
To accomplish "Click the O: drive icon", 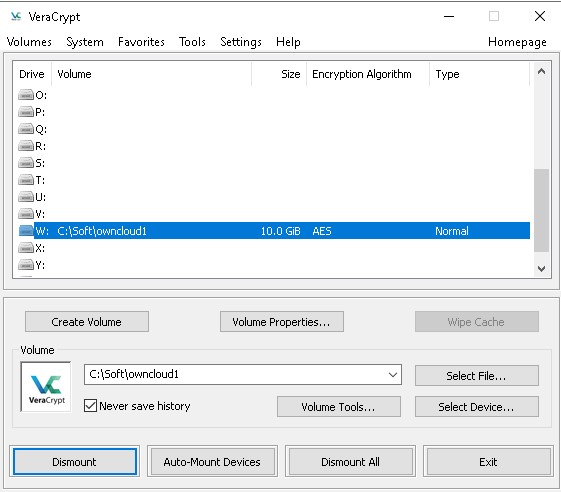I will 26,95.
